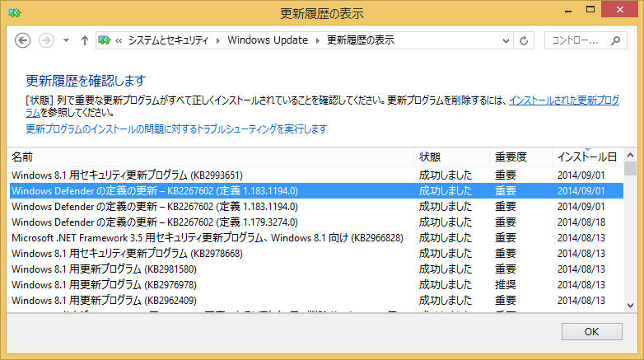Expand arrow after Windows Update breadcrumb
The height and width of the screenshot is (360, 644).
[318, 40]
